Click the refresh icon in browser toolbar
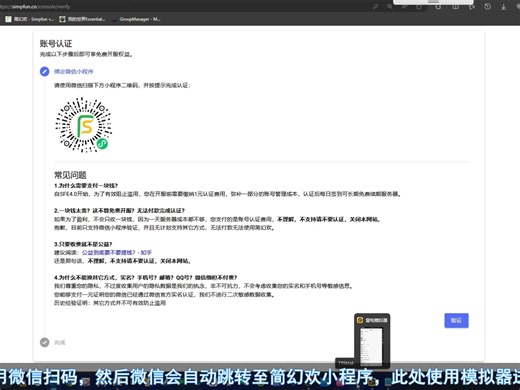Screen dimensions: 520x390 point(438,6)
